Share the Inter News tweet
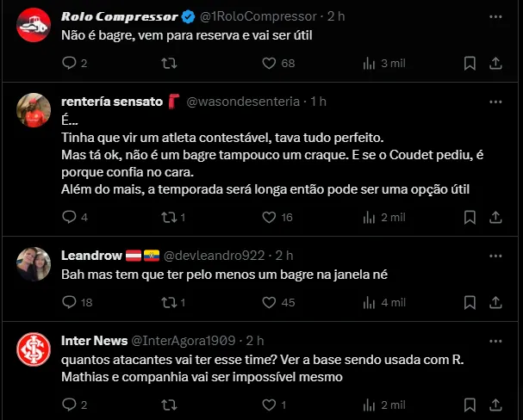This screenshot has height=420, width=523. pos(496,405)
